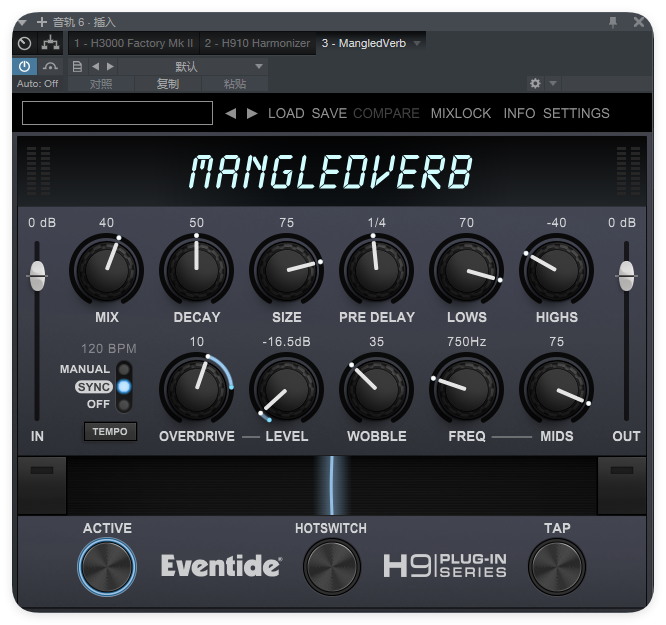
Task: Click the 对照 compare button
Action: click(x=101, y=84)
